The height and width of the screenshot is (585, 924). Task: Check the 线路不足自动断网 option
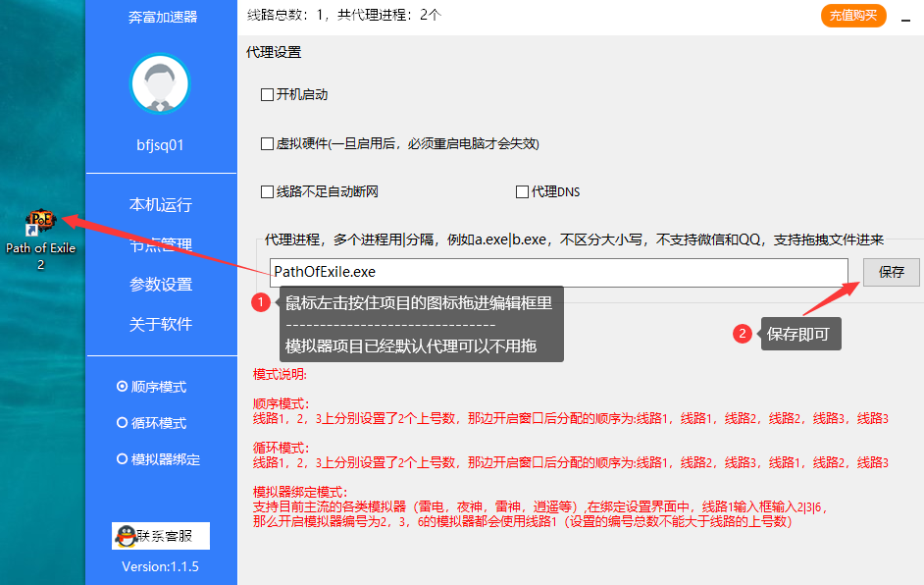coord(267,191)
